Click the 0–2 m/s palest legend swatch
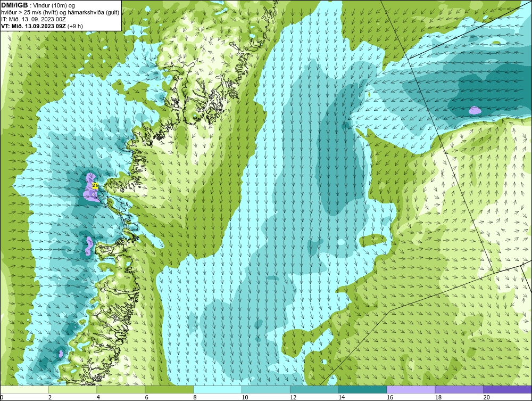 24,389
